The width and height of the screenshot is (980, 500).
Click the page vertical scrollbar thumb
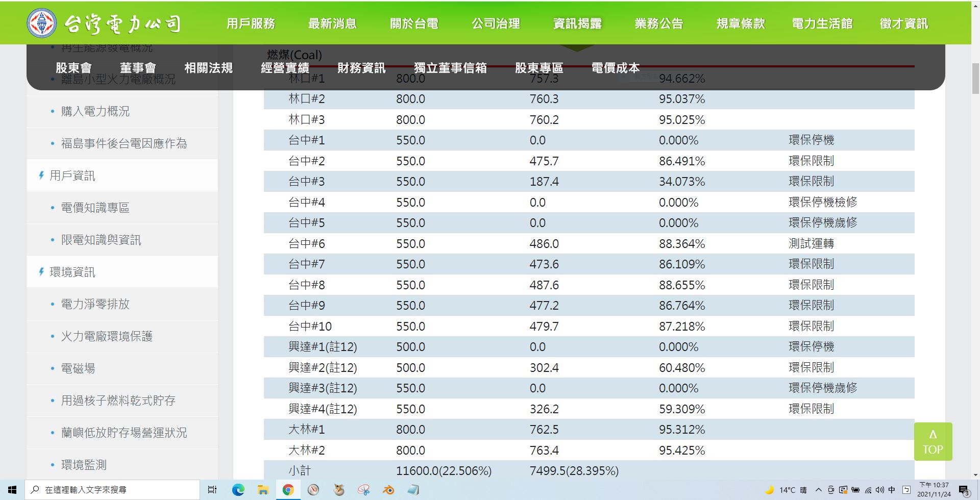pyautogui.click(x=975, y=79)
